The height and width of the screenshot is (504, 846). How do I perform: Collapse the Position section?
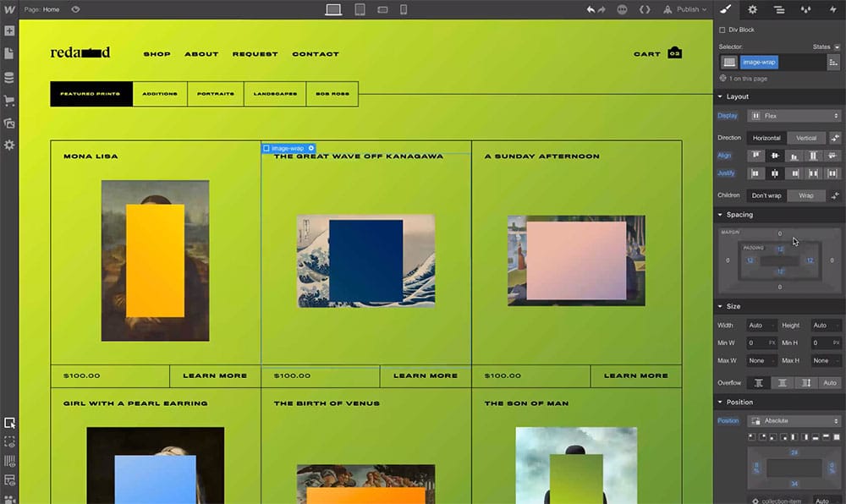[739, 403]
